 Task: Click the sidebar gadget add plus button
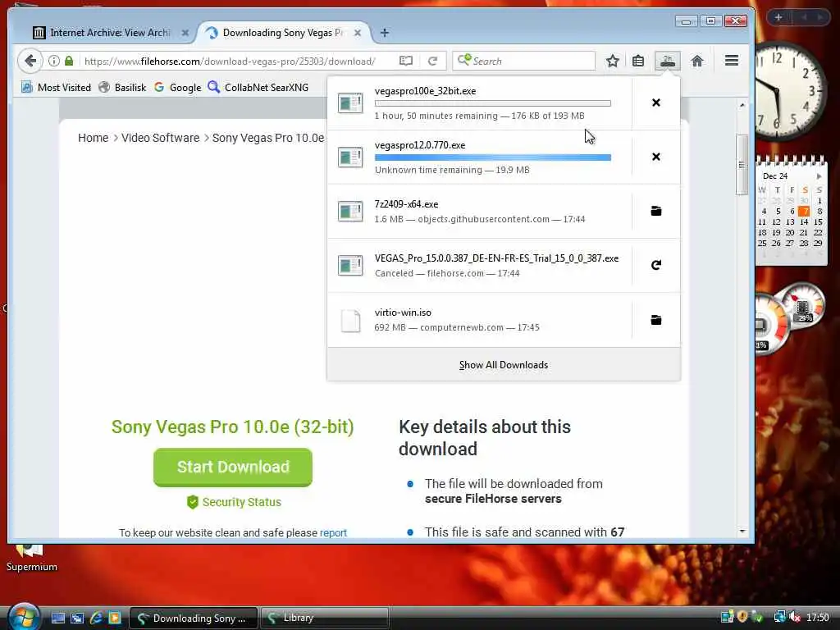tap(778, 17)
